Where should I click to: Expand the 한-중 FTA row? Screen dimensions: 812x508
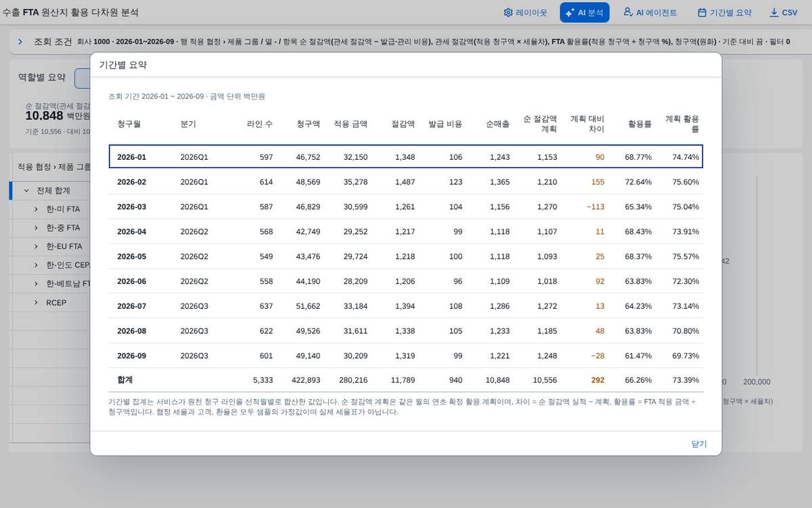pos(36,228)
